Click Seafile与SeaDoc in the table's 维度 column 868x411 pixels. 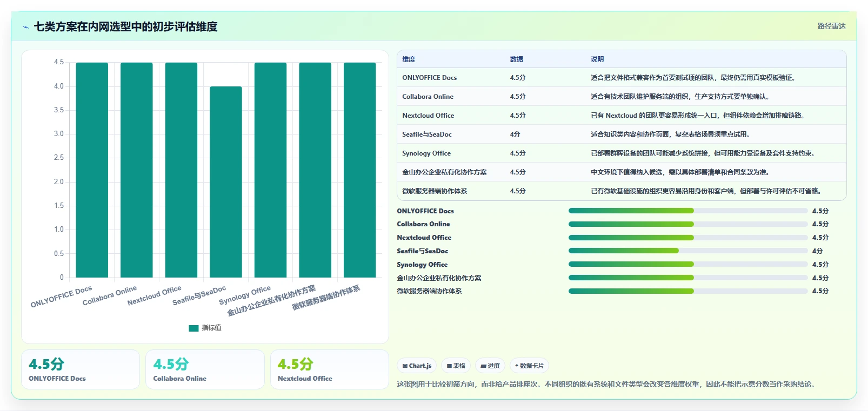[426, 134]
